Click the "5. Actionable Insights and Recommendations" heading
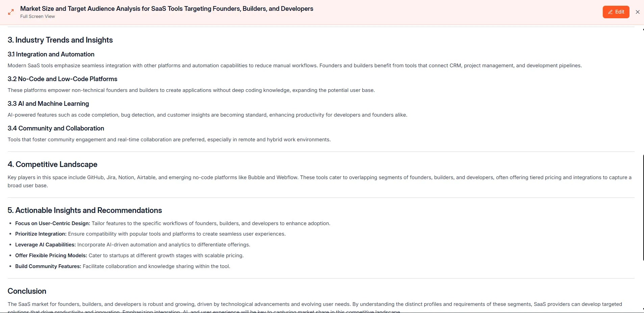Viewport: 644px width, 313px height. [85, 210]
